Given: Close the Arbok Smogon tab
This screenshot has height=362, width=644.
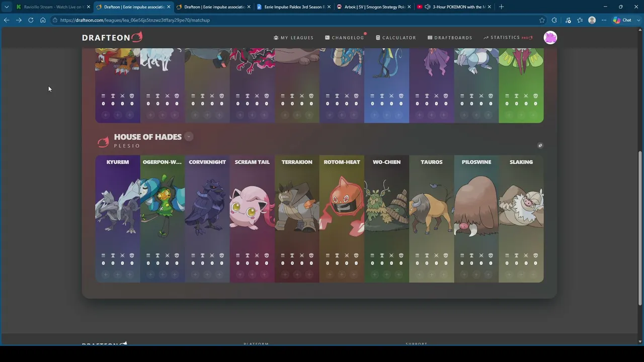Looking at the screenshot, I should pos(409,7).
